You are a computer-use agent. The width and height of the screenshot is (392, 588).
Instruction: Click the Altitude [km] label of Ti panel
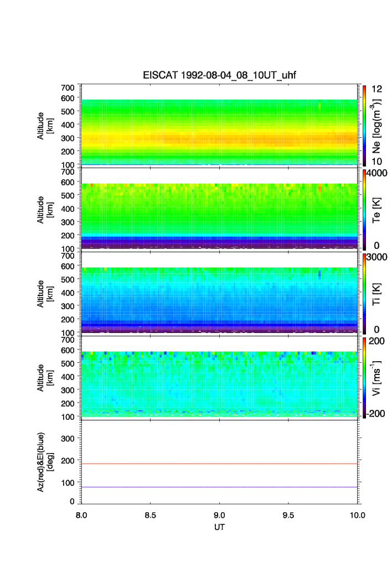[x=45, y=294]
